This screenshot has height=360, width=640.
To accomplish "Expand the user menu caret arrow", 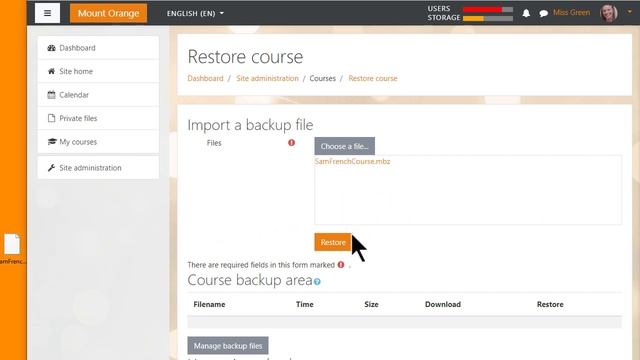I will tap(629, 12).
